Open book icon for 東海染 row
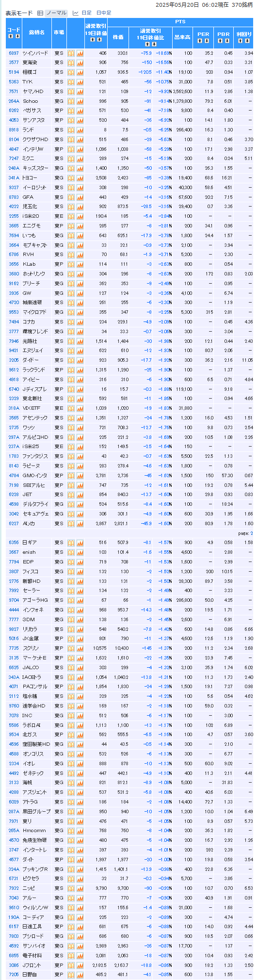Viewport: 258px width, 980px height. coord(71,63)
